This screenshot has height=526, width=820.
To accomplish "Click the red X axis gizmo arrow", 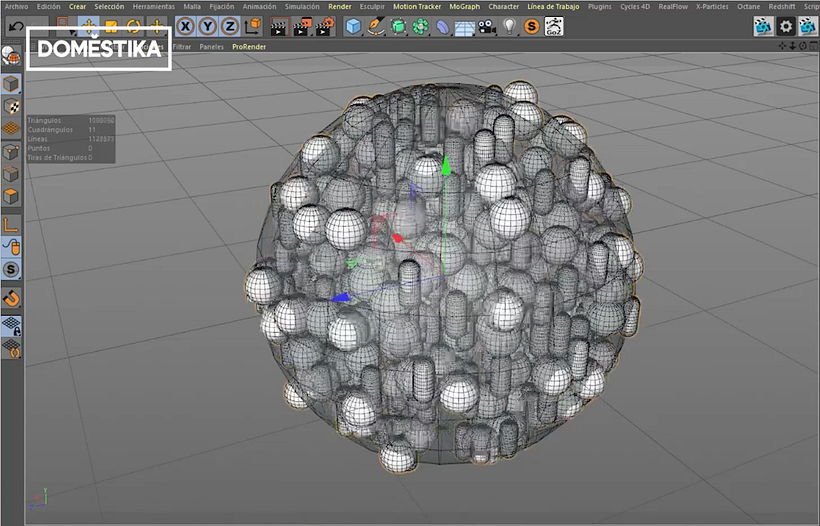I will tap(397, 238).
